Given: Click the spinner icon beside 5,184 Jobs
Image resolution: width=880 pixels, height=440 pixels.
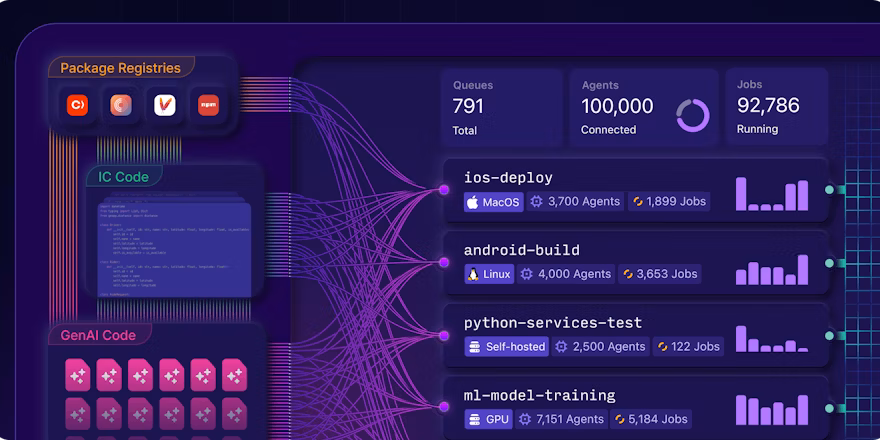Looking at the screenshot, I should pos(620,419).
